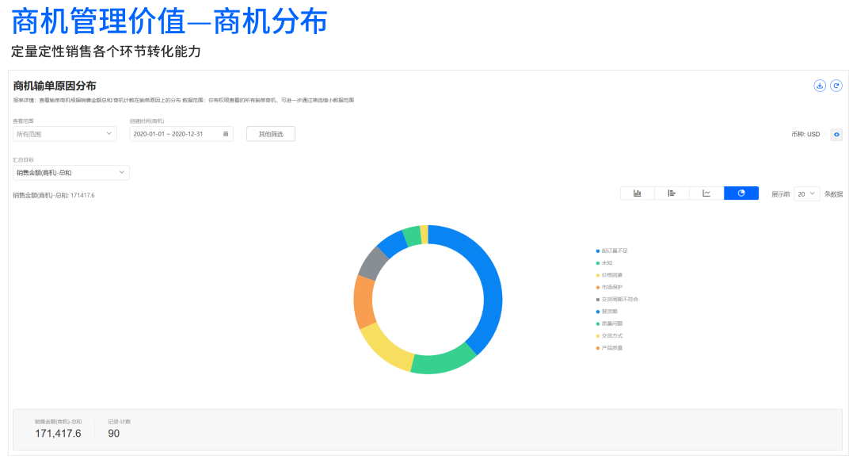This screenshot has width=868, height=463.
Task: Open the 查看范围 dropdown showing 所有范围
Action: (x=65, y=134)
